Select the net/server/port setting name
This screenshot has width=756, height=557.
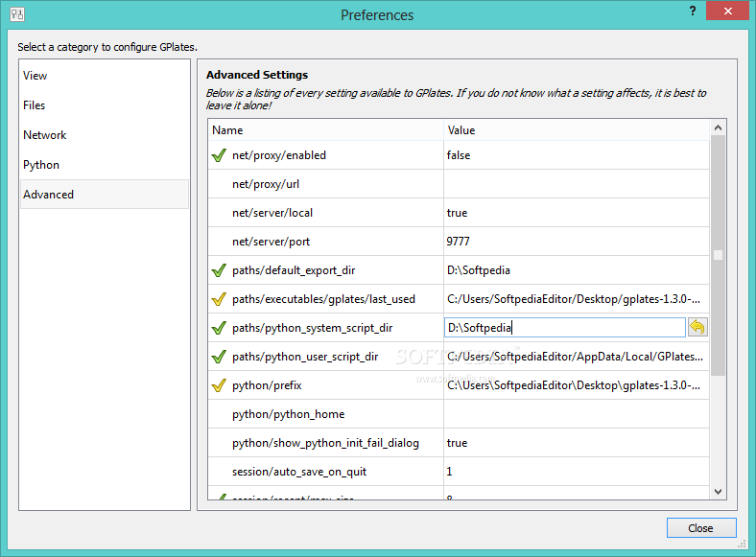click(x=271, y=242)
